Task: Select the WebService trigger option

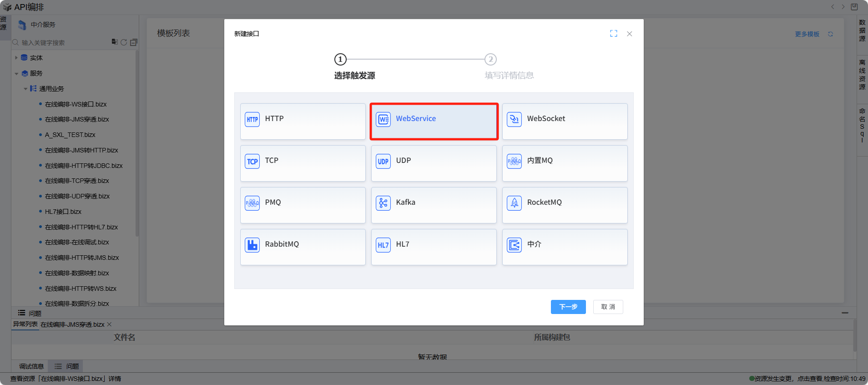Action: pos(434,121)
